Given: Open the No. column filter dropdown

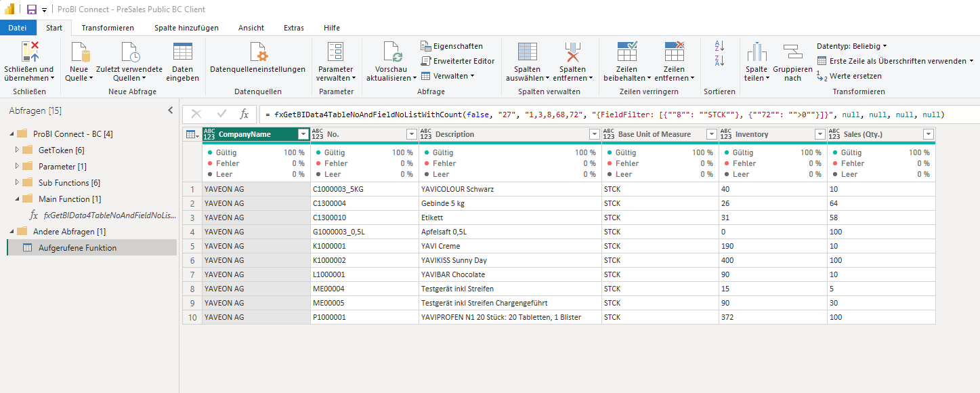Looking at the screenshot, I should point(411,134).
